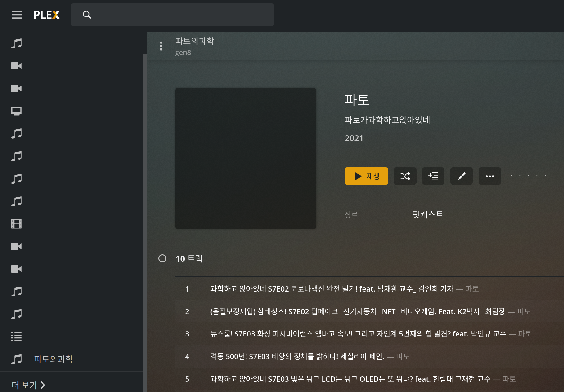Click the five-dot star rating control
Viewport: 564px width, 392px height.
[528, 176]
